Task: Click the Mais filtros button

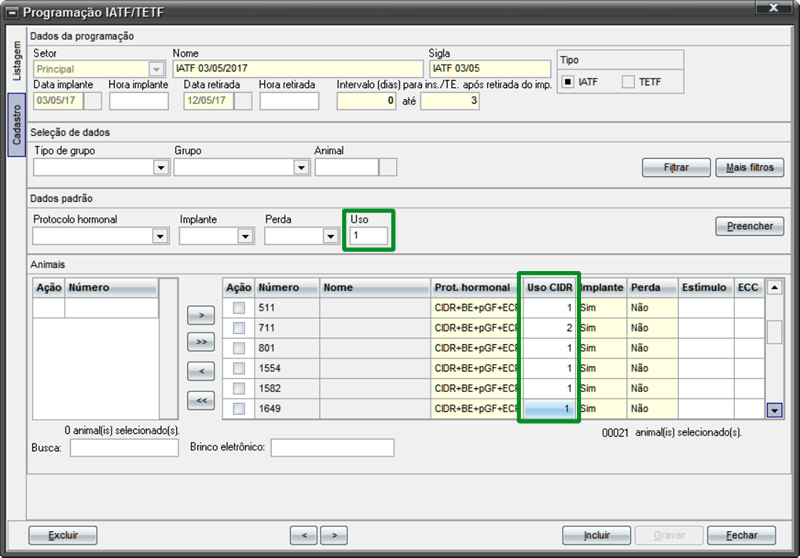Action: 749,167
